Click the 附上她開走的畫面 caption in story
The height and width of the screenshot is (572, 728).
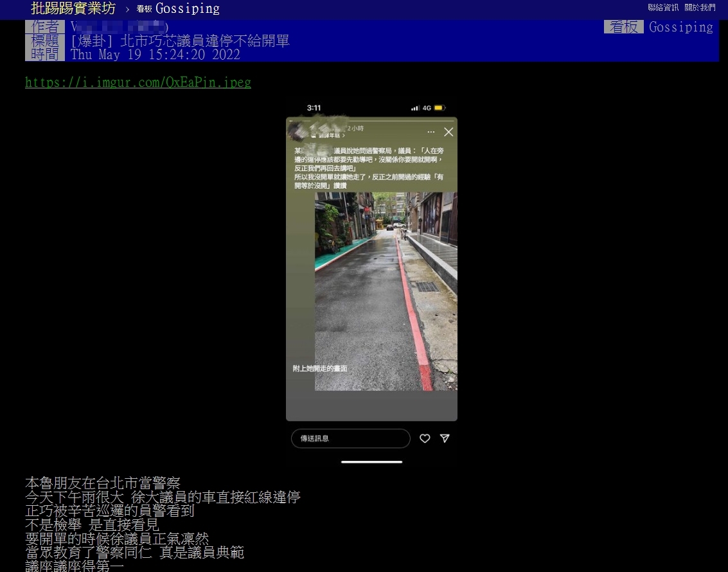point(320,369)
